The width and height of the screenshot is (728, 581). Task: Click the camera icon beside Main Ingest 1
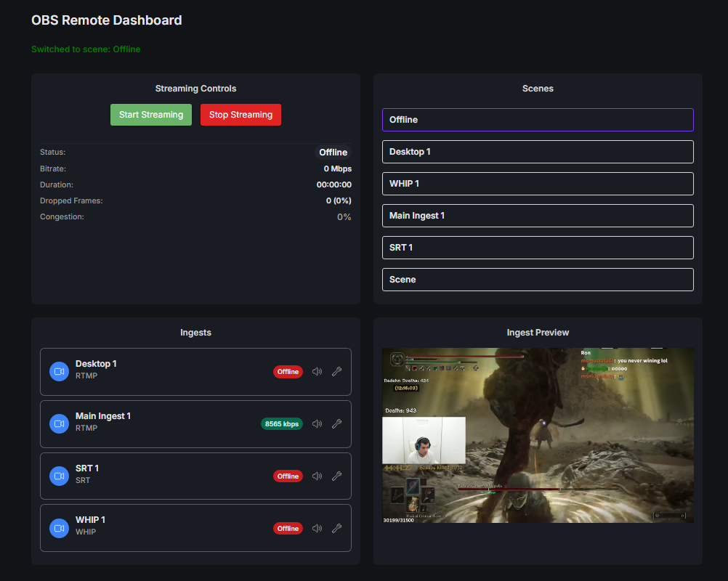[59, 423]
